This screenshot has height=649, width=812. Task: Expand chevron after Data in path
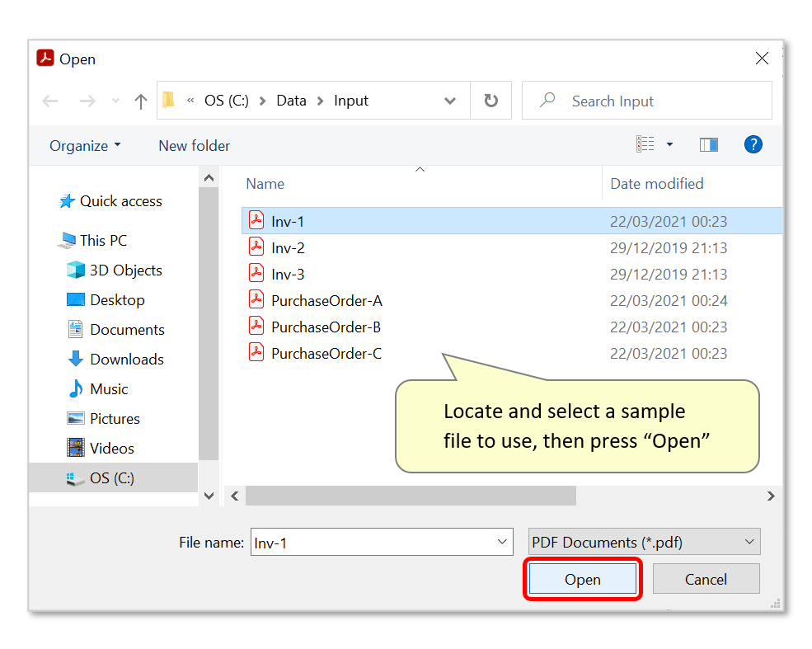click(320, 101)
